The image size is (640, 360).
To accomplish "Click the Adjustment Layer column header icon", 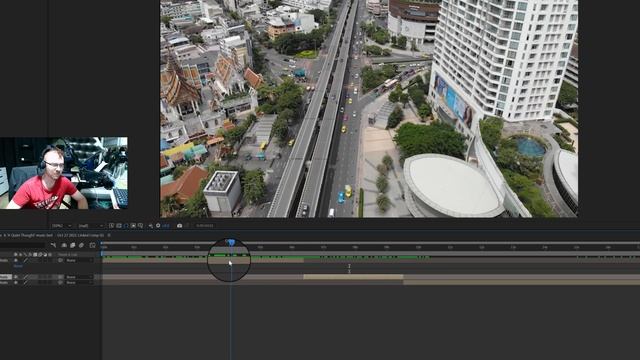I will [45, 255].
